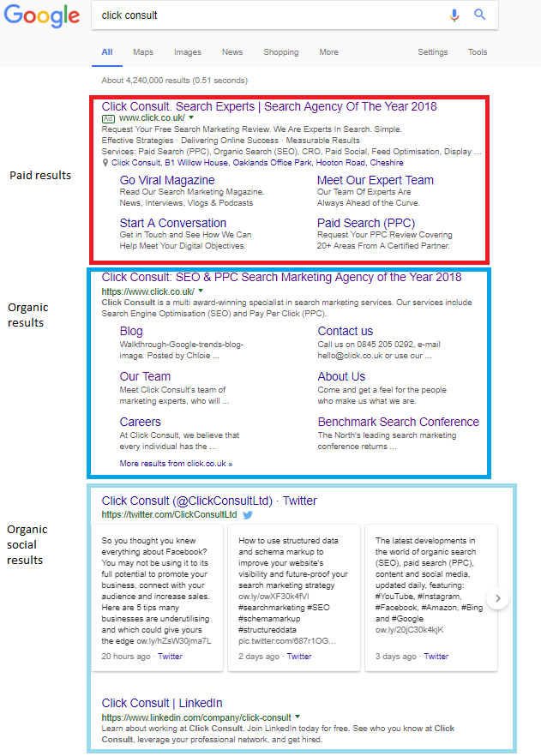Click the ow.ly/20jC30k4kjK text in tweet
Screen dimensions: 541x756
click(x=409, y=630)
